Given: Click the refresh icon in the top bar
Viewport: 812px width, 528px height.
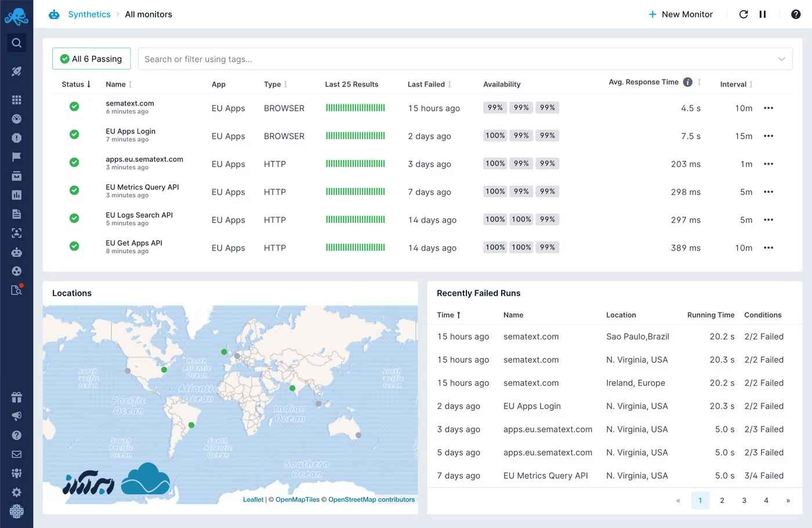Looking at the screenshot, I should [743, 15].
